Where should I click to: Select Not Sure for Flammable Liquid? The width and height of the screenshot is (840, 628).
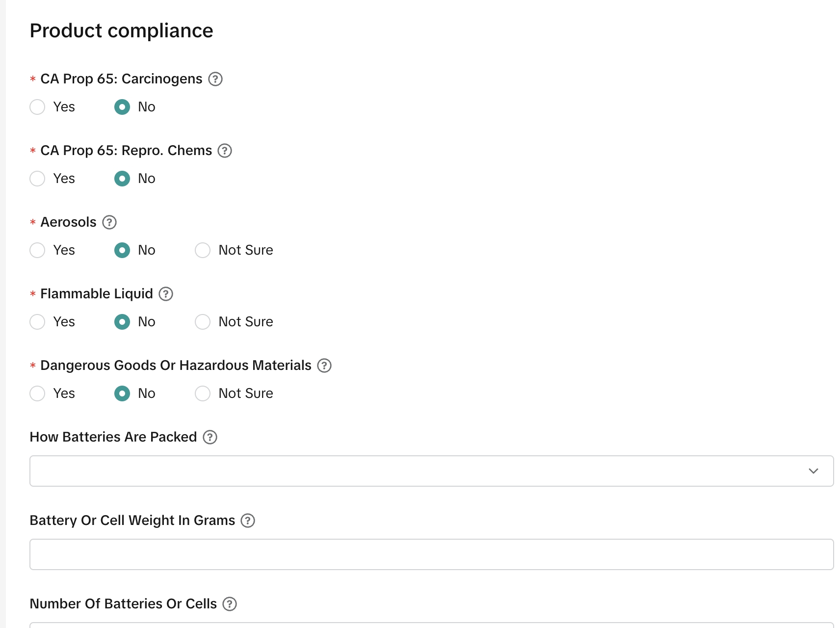pyautogui.click(x=203, y=322)
